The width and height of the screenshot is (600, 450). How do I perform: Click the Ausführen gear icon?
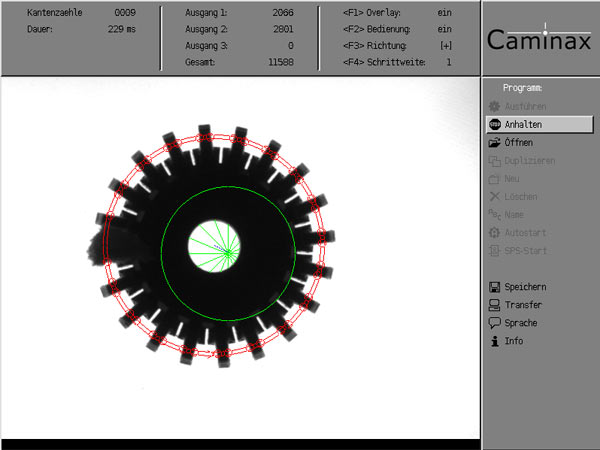point(494,106)
